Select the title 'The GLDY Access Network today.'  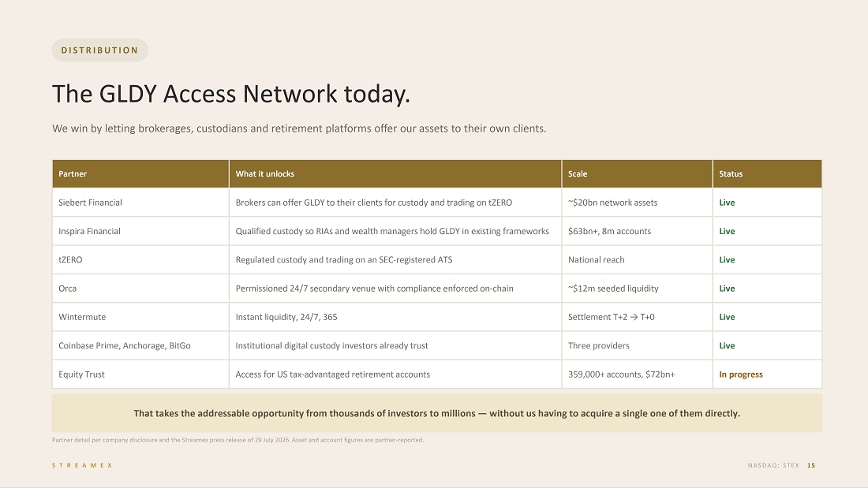[231, 94]
